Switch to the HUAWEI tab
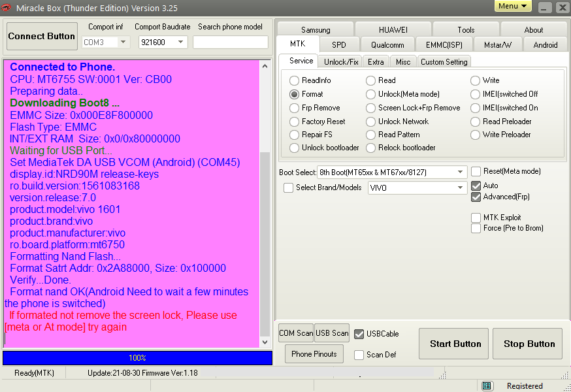The width and height of the screenshot is (571, 392). (393, 30)
